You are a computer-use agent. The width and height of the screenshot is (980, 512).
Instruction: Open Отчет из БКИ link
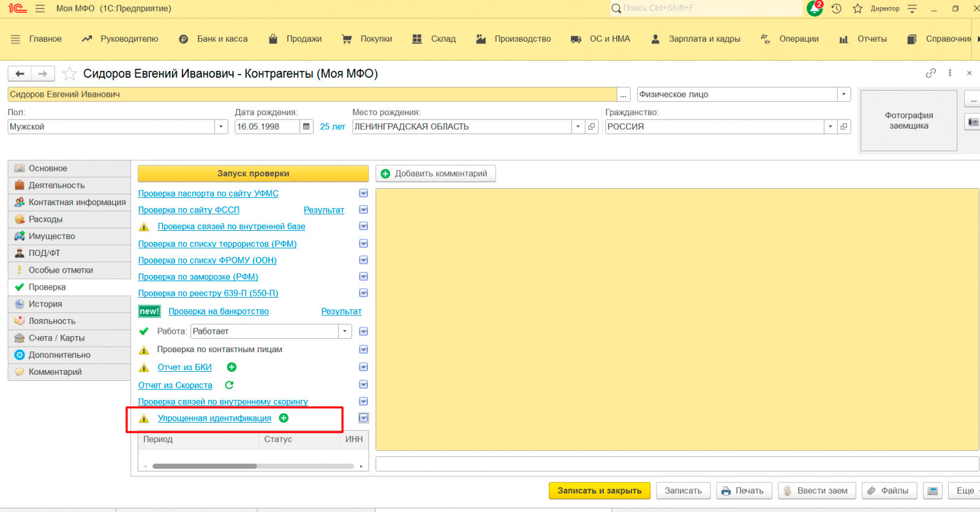click(x=184, y=367)
